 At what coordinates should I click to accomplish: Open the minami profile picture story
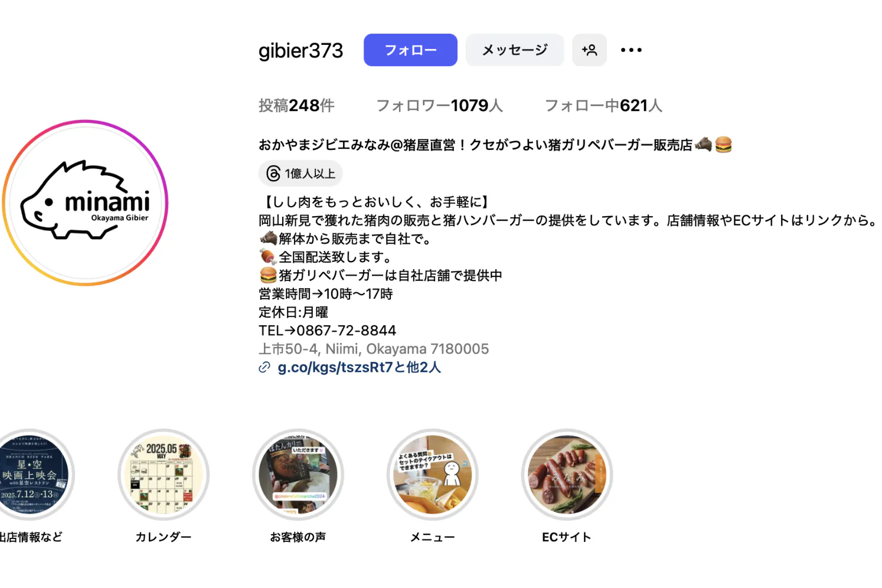(86, 203)
